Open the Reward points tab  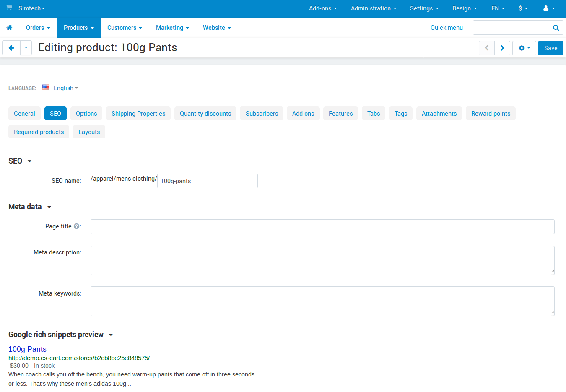point(491,114)
